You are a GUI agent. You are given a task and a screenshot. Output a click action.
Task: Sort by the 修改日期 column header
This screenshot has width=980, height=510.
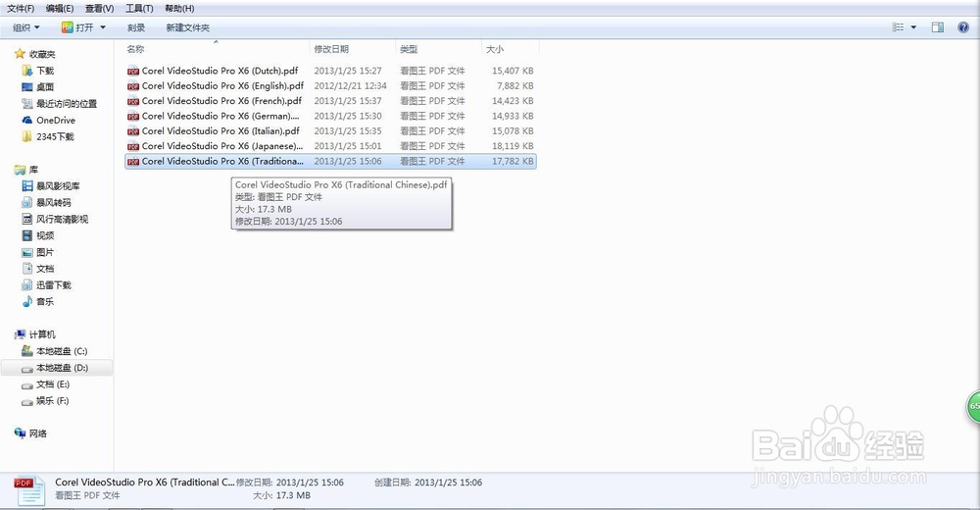click(331, 49)
